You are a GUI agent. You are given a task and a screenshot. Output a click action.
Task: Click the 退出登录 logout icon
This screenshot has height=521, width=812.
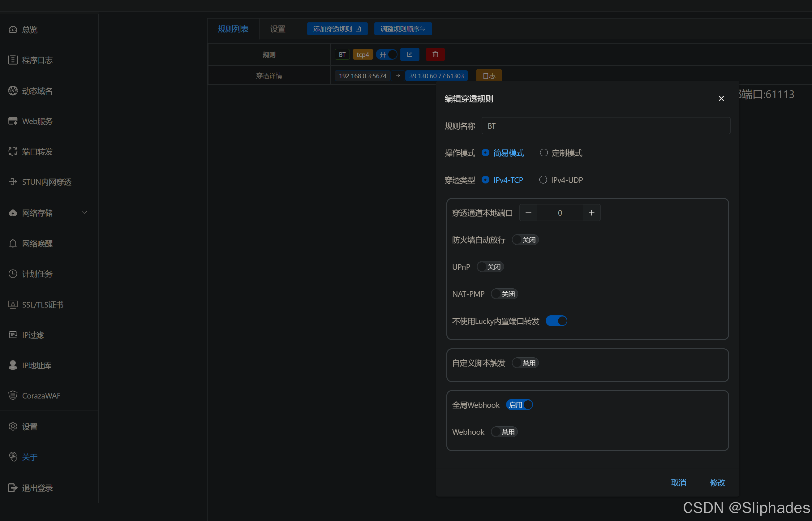(13, 488)
